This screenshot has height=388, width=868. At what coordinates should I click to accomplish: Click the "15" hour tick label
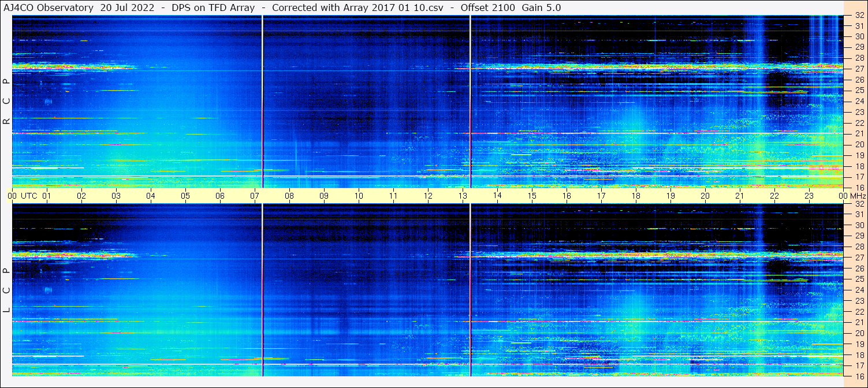click(x=532, y=196)
